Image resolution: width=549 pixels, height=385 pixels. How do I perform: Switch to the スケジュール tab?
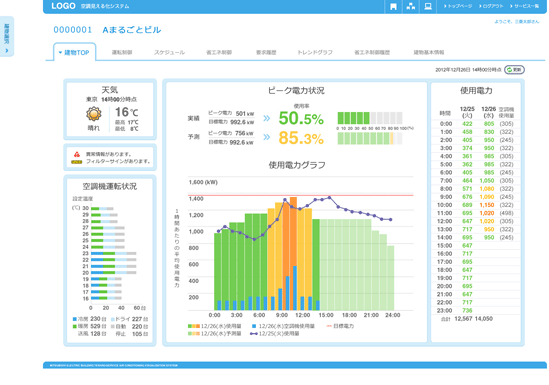tap(169, 52)
